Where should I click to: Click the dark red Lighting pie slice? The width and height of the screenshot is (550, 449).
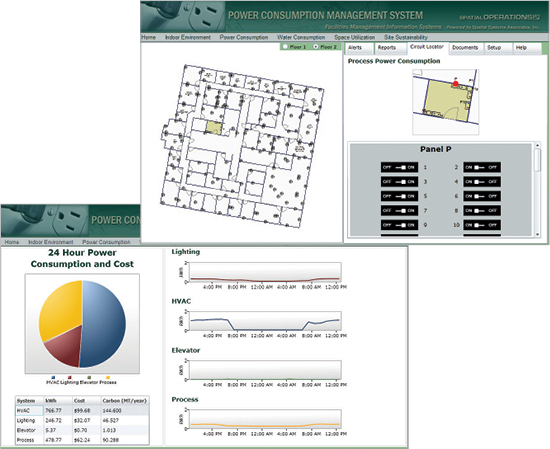point(66,346)
